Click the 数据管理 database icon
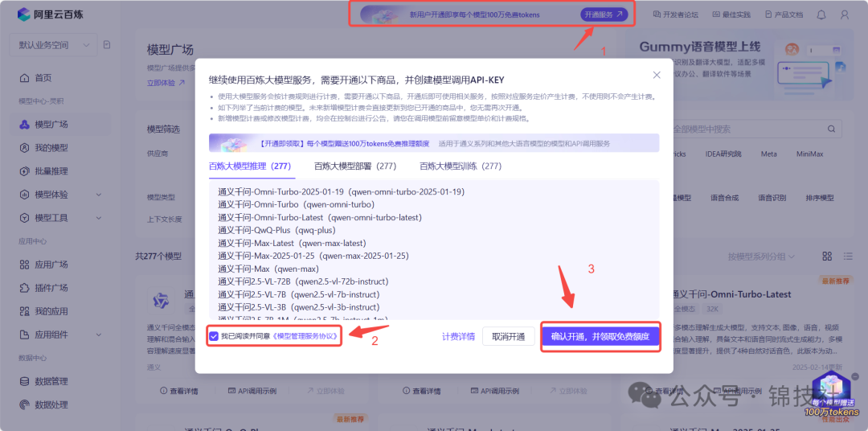The image size is (868, 431). click(24, 381)
